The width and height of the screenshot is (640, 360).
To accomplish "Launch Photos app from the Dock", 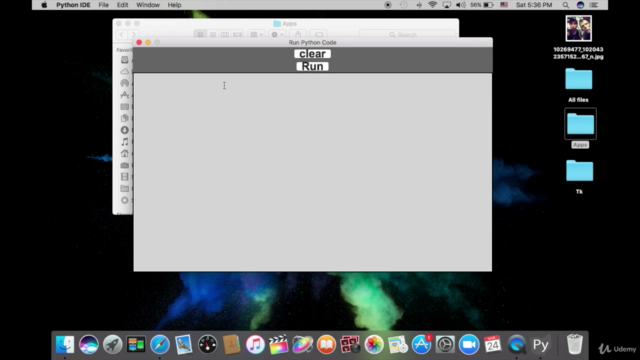I will pos(374,344).
